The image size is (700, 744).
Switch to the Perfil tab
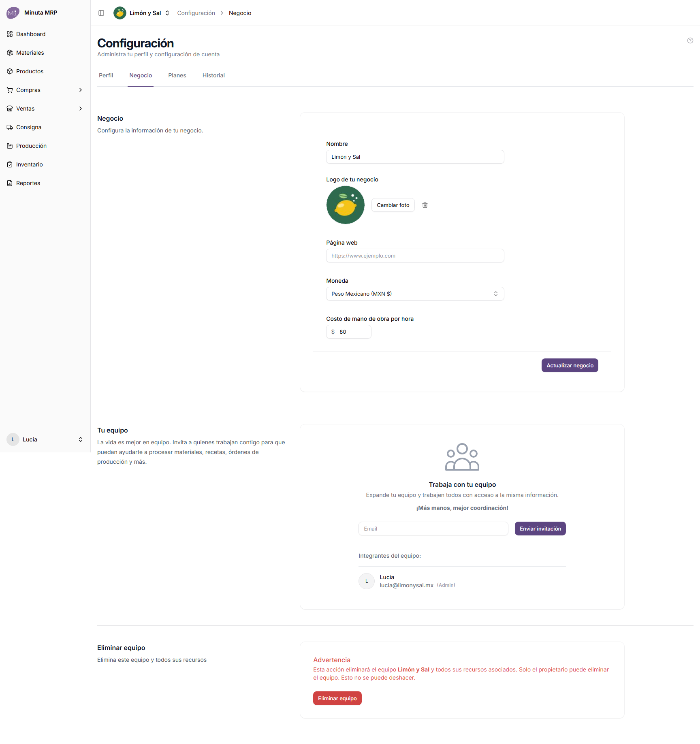(106, 75)
